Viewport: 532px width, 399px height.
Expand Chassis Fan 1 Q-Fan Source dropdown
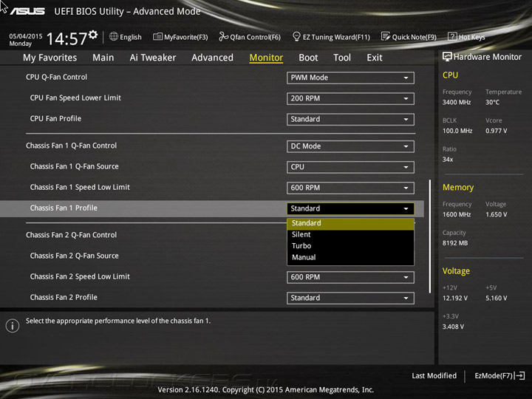(350, 167)
